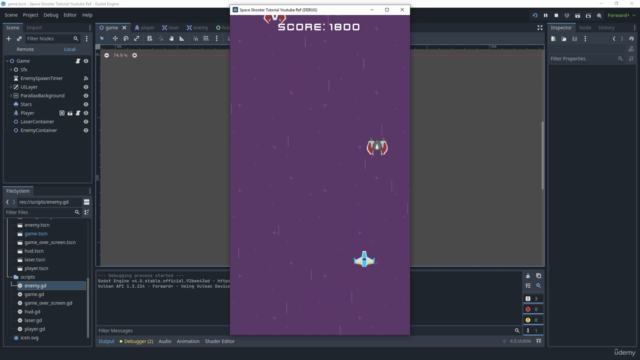Zoom in the 2D viewport
This screenshot has width=640, height=360.
pyautogui.click(x=135, y=55)
